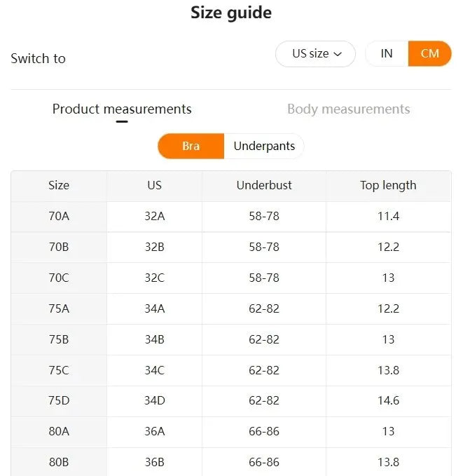Click the 34C US size cell

154,370
